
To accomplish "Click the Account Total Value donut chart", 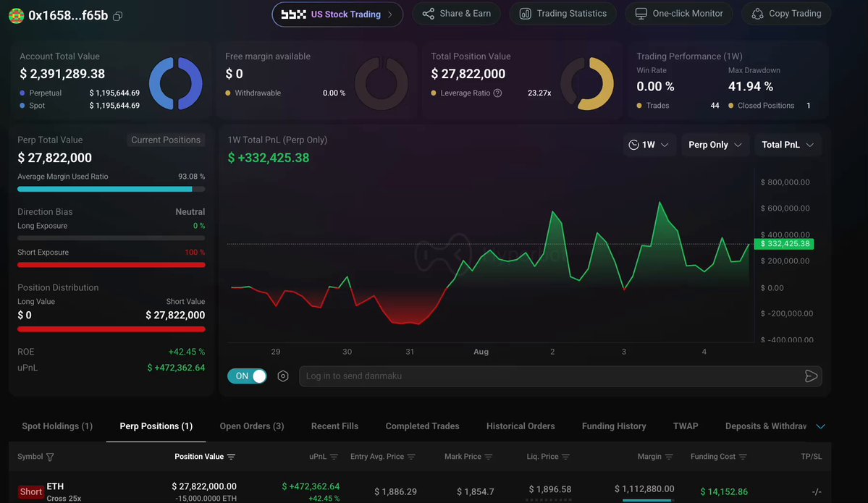I will 175,83.
